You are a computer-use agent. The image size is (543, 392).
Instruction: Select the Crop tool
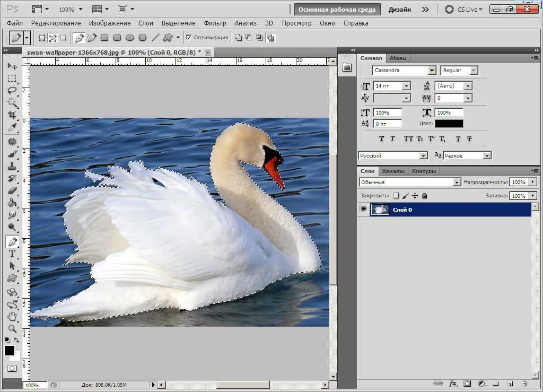coord(12,115)
